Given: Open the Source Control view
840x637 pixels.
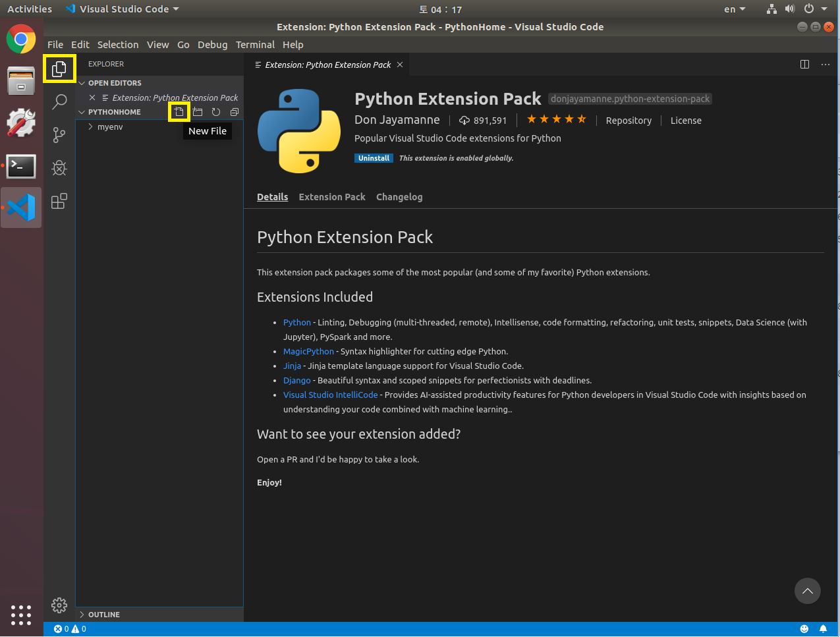Looking at the screenshot, I should 59,134.
